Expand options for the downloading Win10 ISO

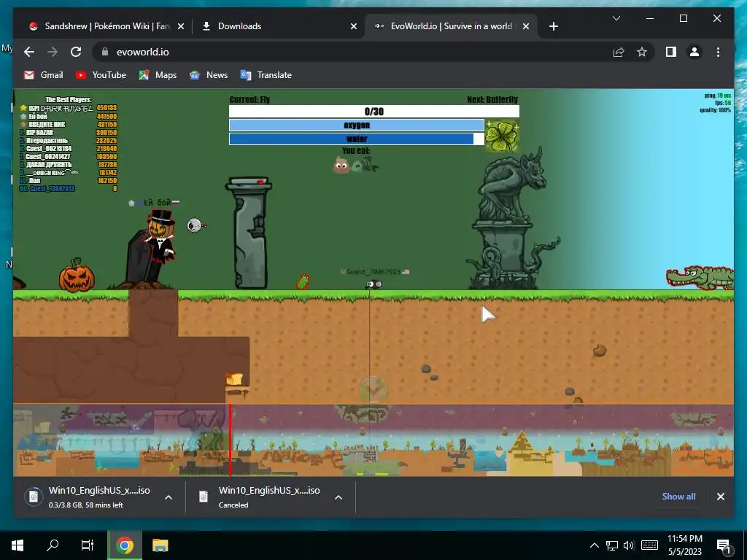(169, 497)
